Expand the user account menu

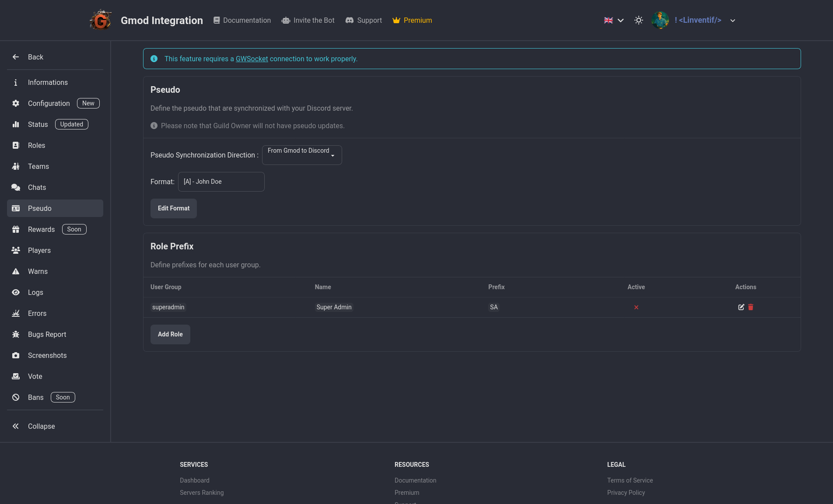(x=732, y=21)
